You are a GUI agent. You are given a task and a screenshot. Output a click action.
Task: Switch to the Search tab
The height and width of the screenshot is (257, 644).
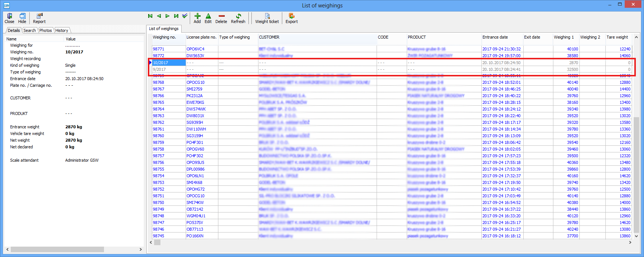pos(30,30)
